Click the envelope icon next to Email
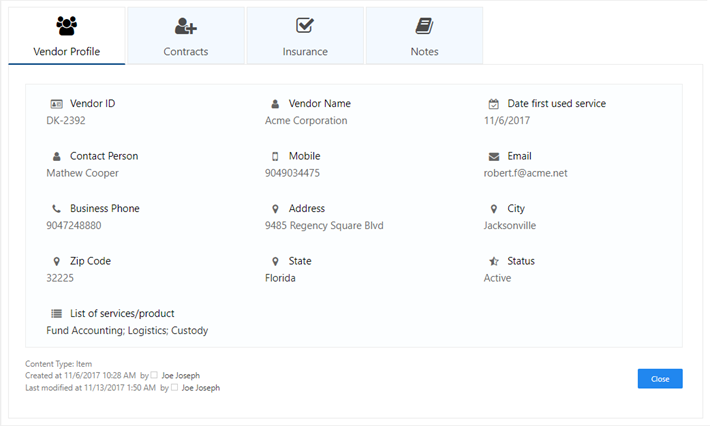The width and height of the screenshot is (710, 426). click(494, 157)
